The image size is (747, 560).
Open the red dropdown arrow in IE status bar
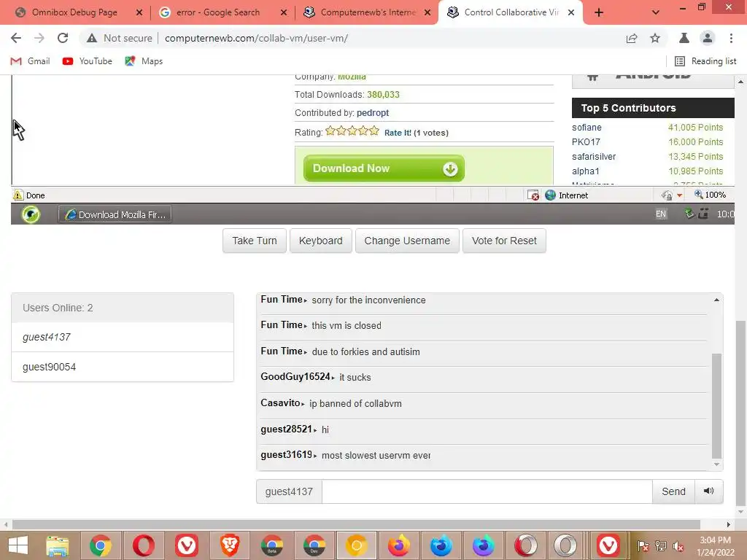pos(679,195)
